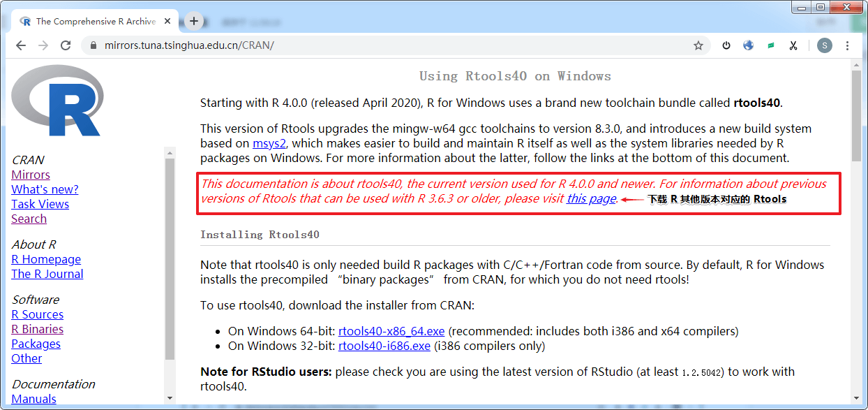Open a new browser tab
The width and height of the screenshot is (868, 410).
click(x=194, y=21)
